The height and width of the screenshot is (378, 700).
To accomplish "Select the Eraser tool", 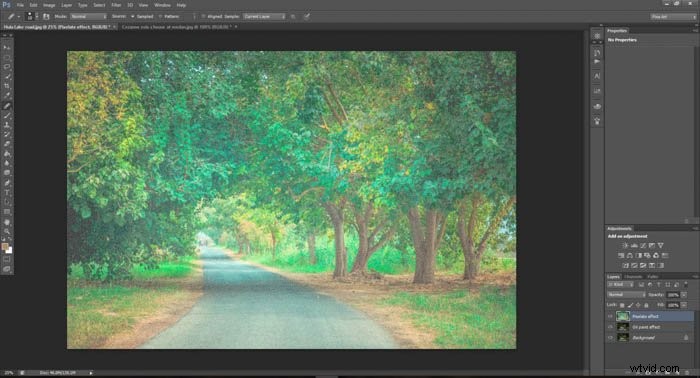I will click(7, 144).
